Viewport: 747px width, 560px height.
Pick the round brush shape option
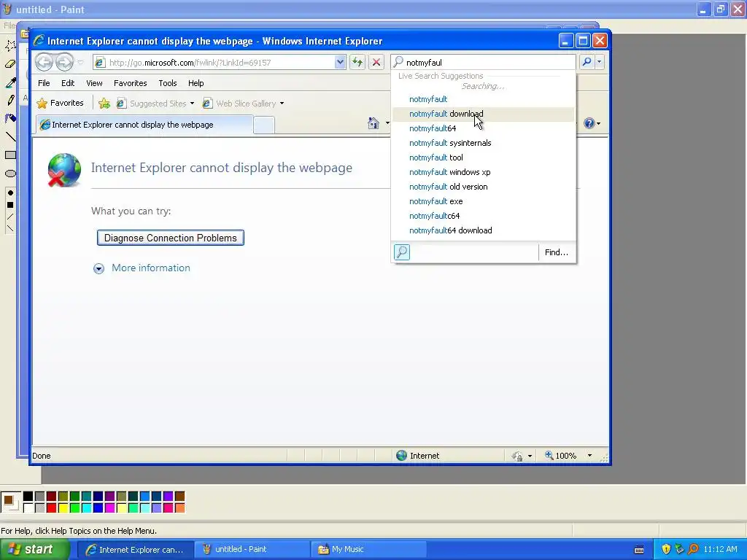(x=10, y=192)
